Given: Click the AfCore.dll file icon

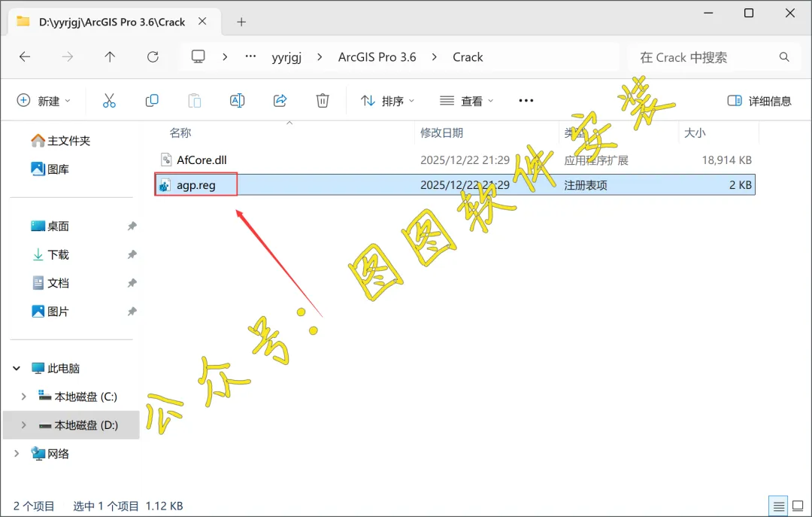Looking at the screenshot, I should [x=166, y=160].
